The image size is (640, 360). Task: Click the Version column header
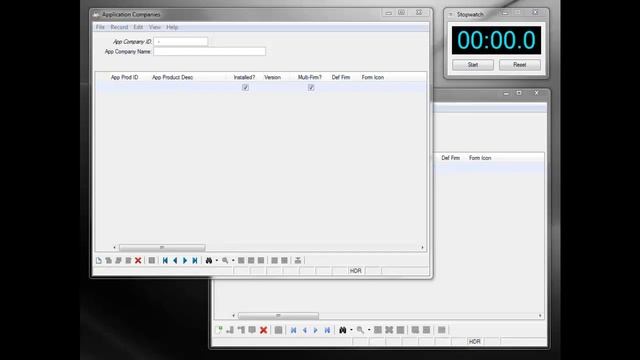click(272, 77)
